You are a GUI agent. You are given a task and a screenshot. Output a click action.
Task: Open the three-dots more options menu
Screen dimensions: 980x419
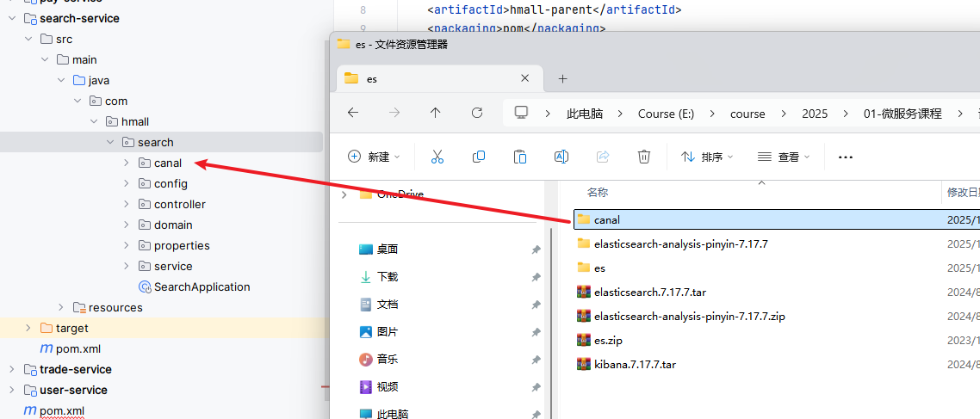tap(846, 157)
